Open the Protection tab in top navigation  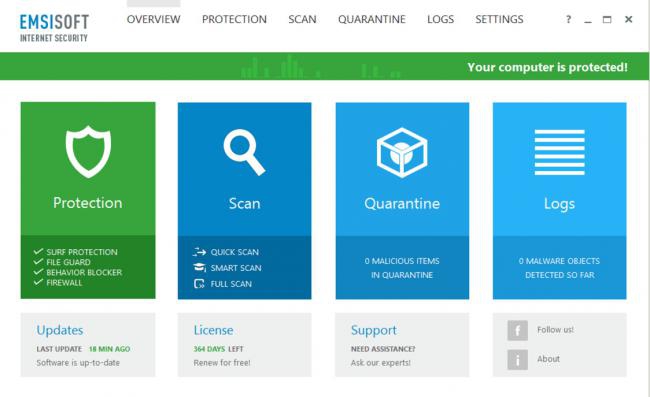click(234, 19)
